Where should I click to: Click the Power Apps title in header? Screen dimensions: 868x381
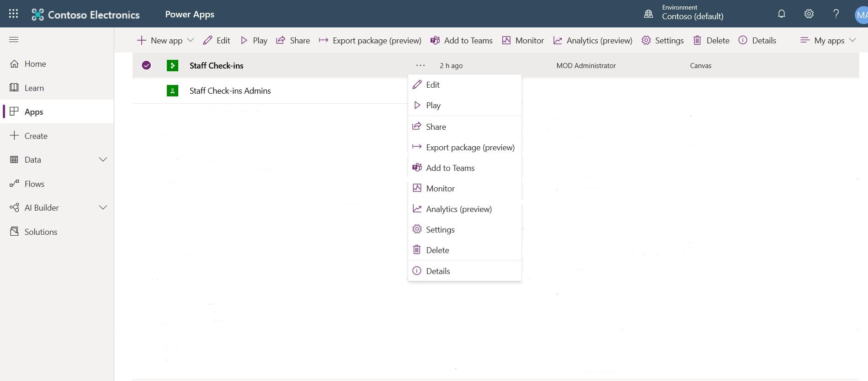click(190, 14)
